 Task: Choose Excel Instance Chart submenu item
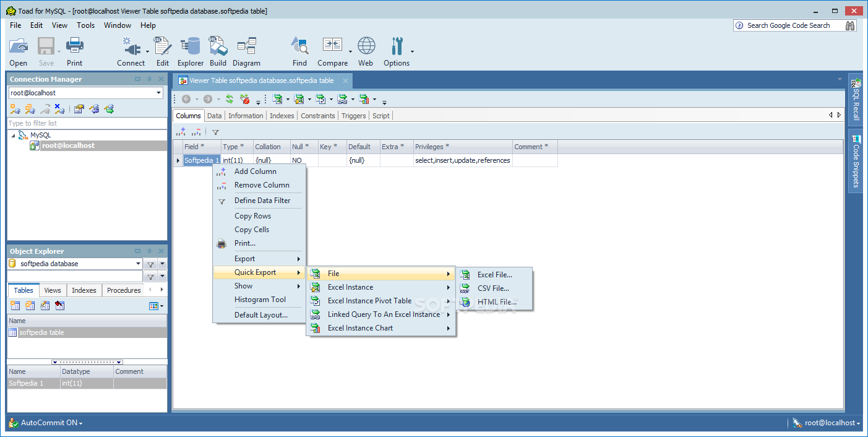(381, 328)
